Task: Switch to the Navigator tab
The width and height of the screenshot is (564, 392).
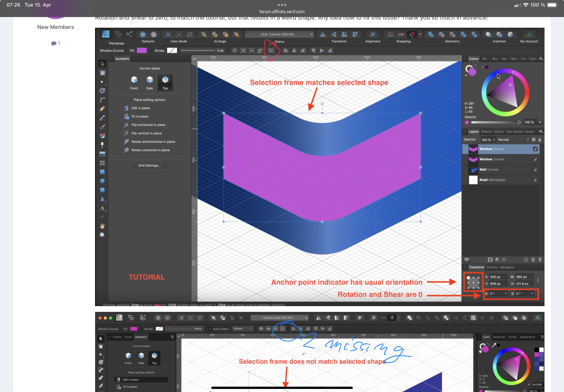Action: pos(507,267)
